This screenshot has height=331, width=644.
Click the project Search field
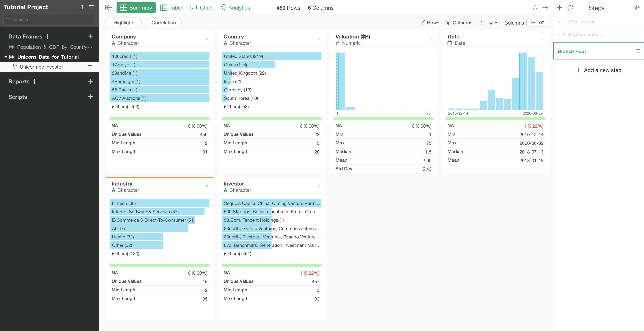click(x=49, y=19)
